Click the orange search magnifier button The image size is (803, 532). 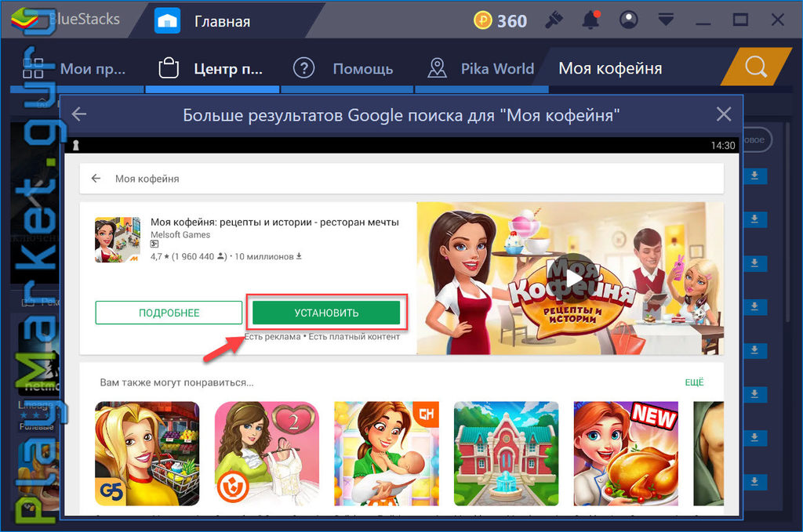pos(757,67)
